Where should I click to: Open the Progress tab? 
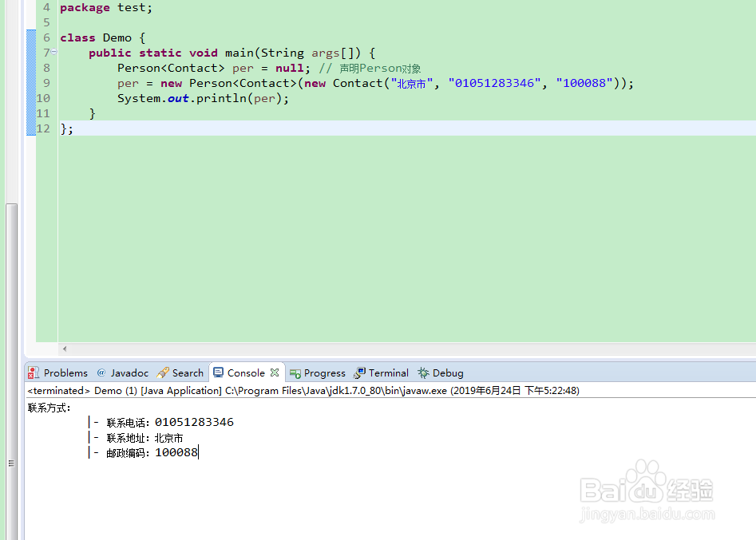[318, 372]
